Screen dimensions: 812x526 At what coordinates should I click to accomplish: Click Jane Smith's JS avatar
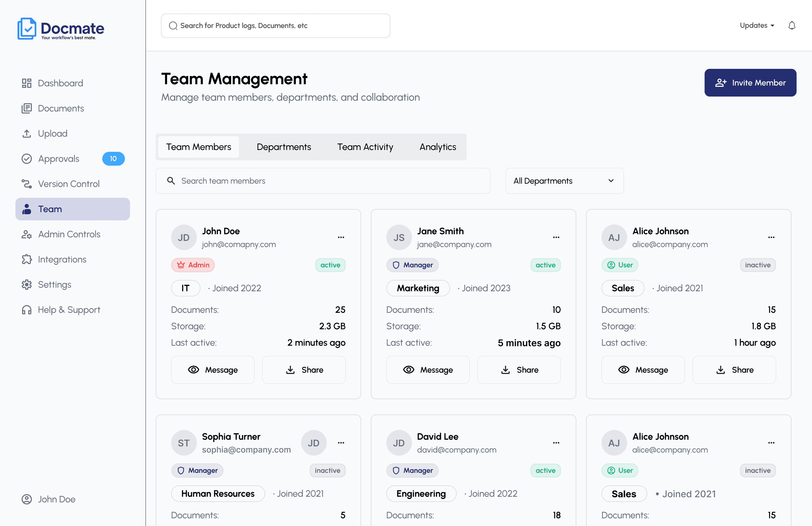(x=399, y=237)
